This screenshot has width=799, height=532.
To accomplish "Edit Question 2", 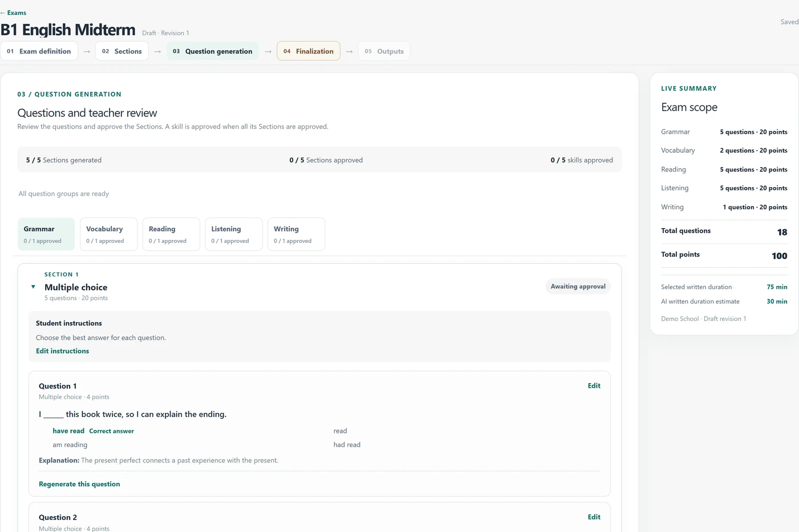I will 594,517.
